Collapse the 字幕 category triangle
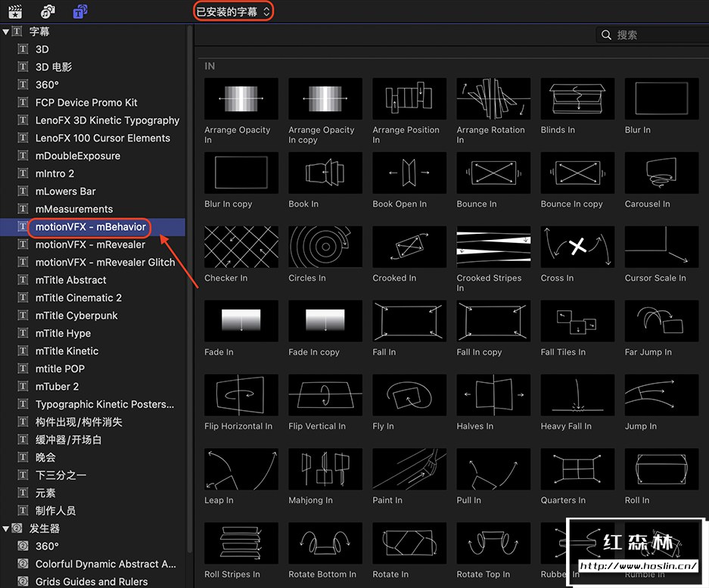 point(5,32)
